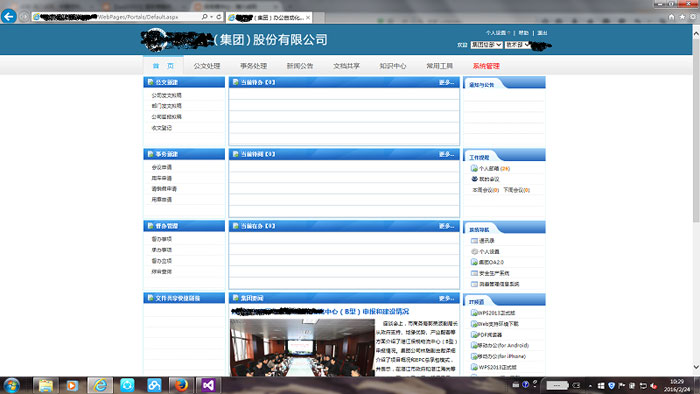Open Visual Studio from the taskbar

pyautogui.click(x=208, y=385)
